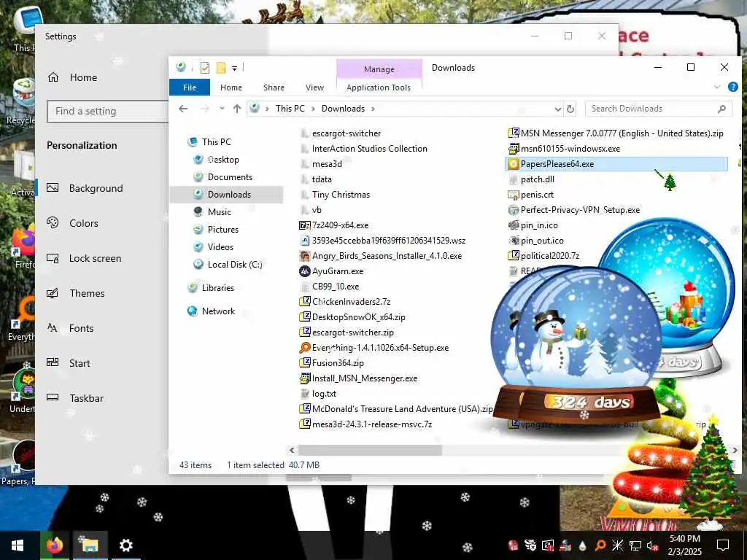Go up one folder level
The width and height of the screenshot is (747, 560).
pyautogui.click(x=237, y=109)
